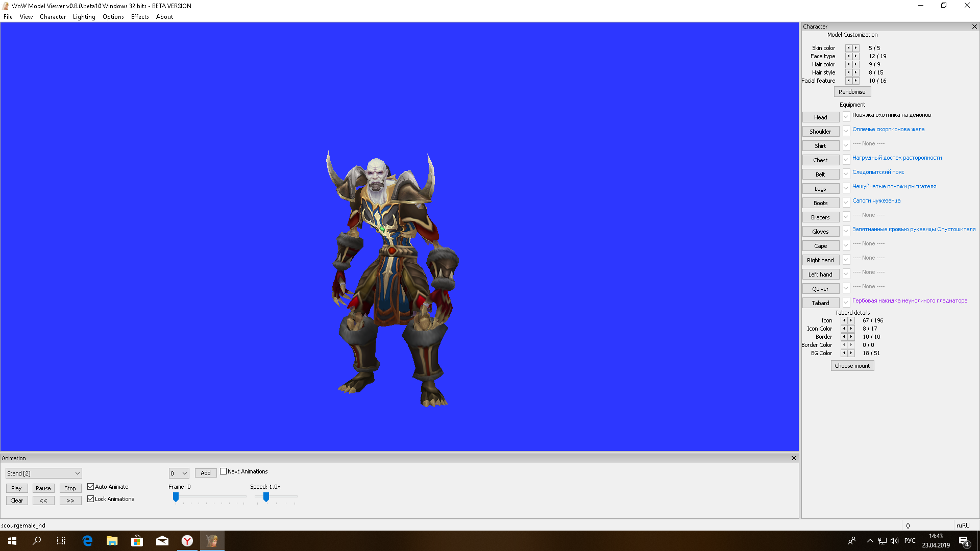
Task: Click previous arrow for tabard BG Color
Action: point(844,353)
